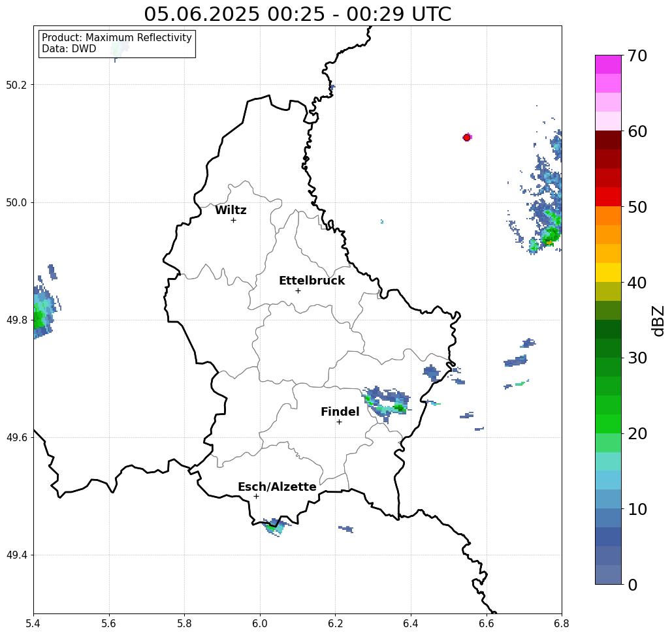Viewport: 672px width, 635px height.
Task: Click the plus marker below Esch/Alzette
Action: 256,496
